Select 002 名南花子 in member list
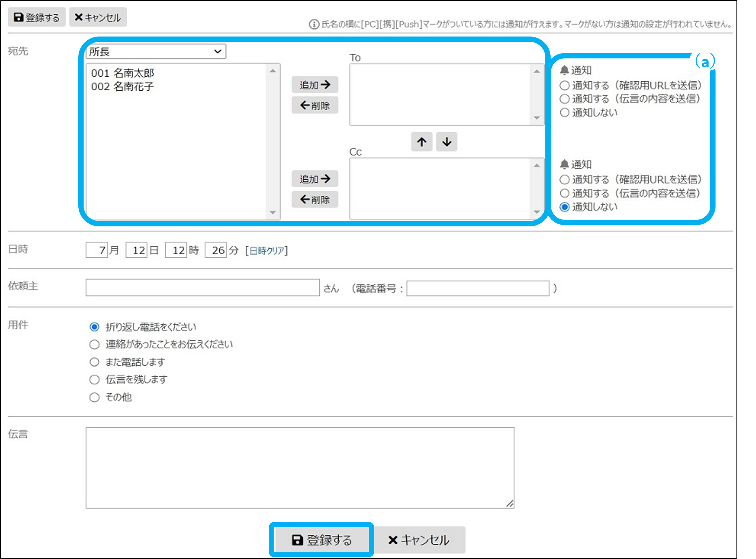 pos(122,87)
